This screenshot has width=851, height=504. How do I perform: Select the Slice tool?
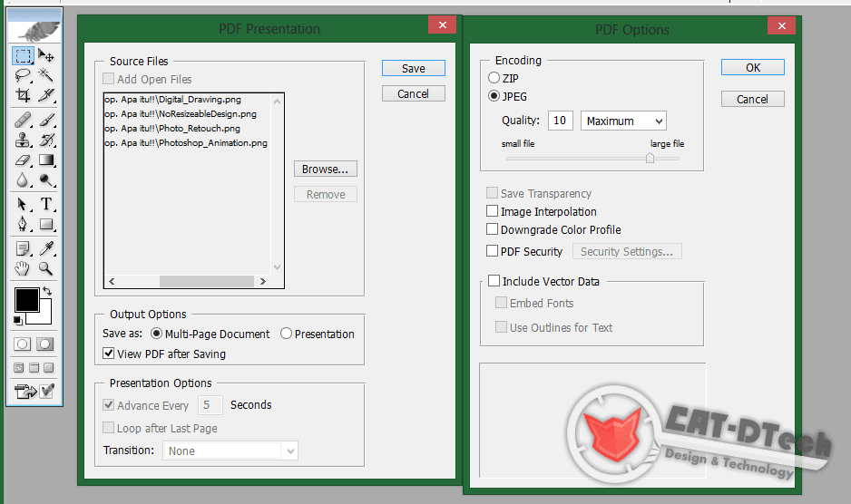[46, 95]
